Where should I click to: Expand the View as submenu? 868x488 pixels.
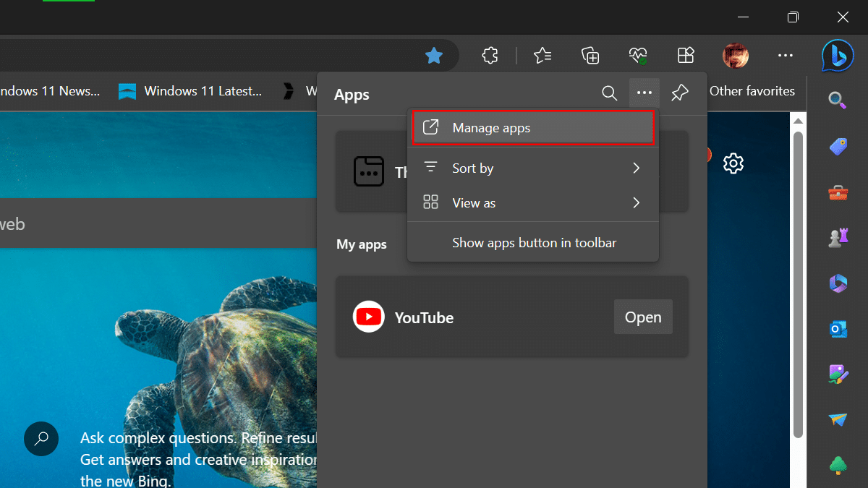click(x=533, y=203)
